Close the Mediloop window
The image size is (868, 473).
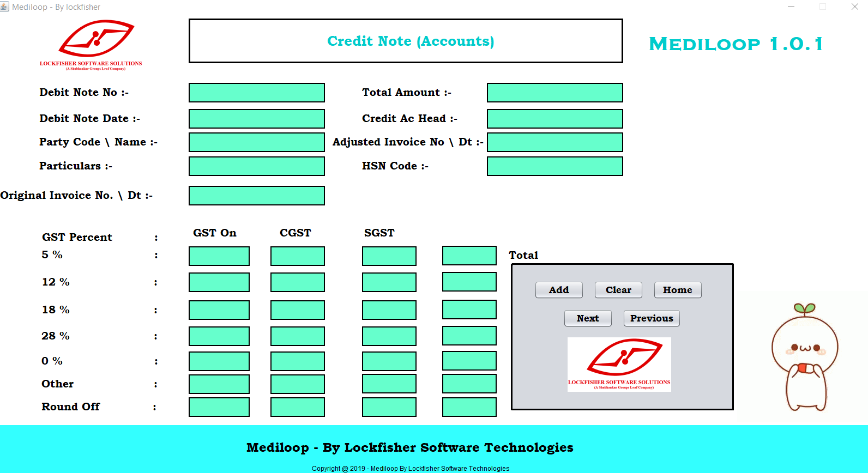854,7
